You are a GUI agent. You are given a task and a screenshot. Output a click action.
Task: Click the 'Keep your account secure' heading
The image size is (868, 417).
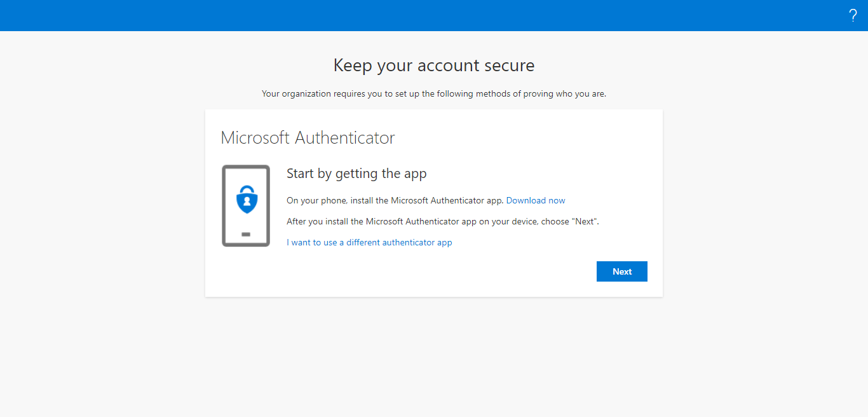pos(434,65)
